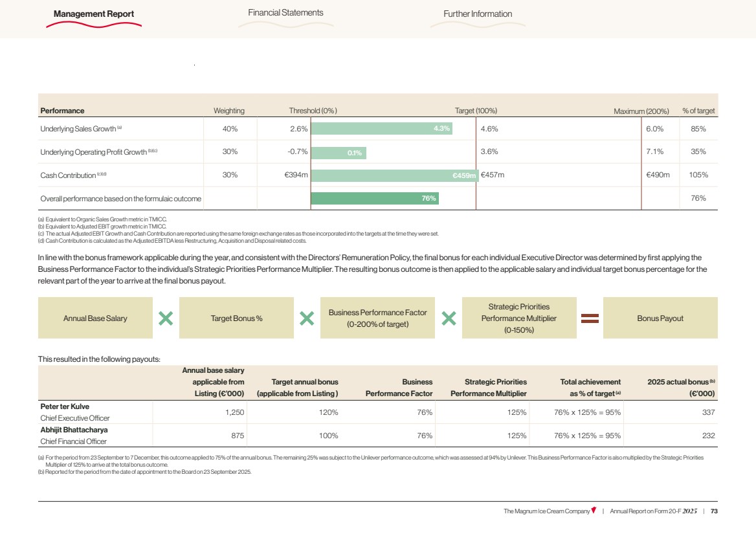The image size is (756, 534).
Task: Click the Chief Financial Officer title
Action: [73, 441]
